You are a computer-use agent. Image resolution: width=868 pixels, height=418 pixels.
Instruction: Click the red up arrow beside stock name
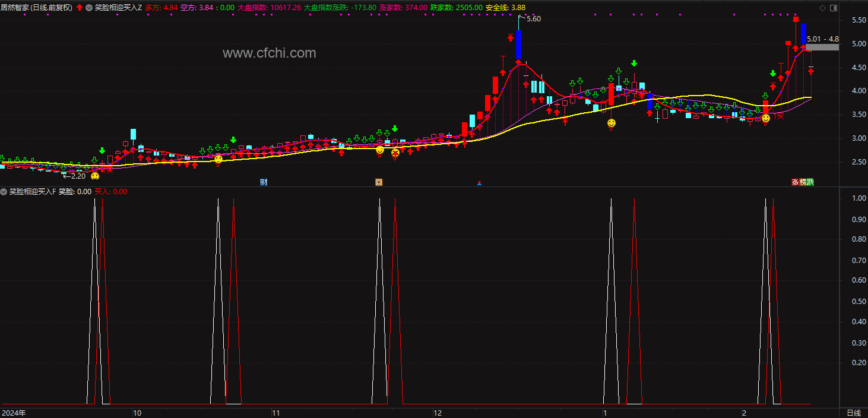tap(80, 8)
